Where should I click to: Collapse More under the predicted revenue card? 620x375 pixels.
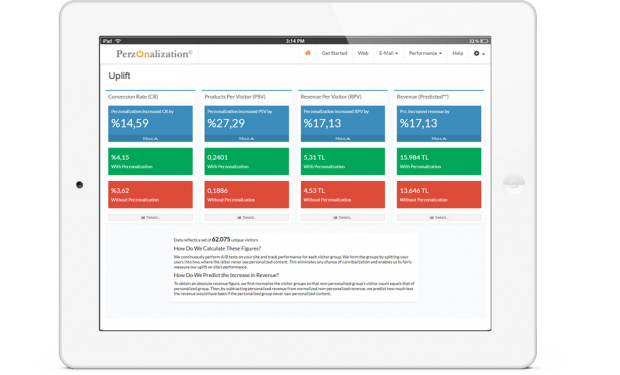click(x=439, y=139)
